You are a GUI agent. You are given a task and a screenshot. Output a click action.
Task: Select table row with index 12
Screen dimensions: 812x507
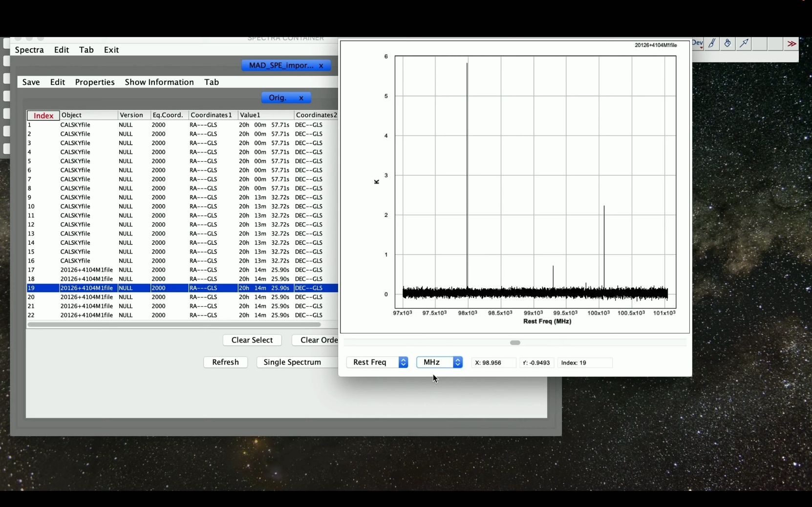(182, 225)
